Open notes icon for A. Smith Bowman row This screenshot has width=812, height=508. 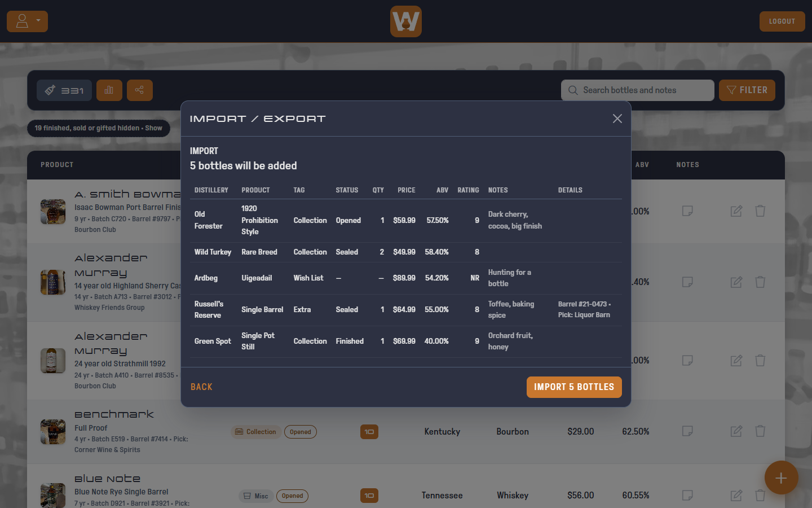687,211
